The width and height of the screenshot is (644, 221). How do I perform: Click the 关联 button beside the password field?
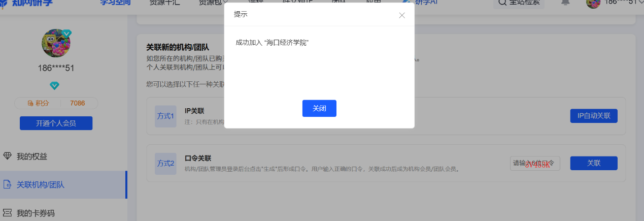coord(594,163)
